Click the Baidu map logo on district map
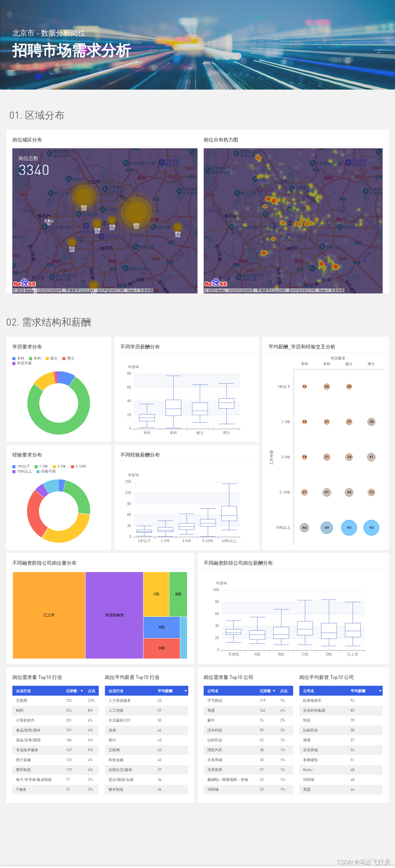The width and height of the screenshot is (395, 868). 24,283
